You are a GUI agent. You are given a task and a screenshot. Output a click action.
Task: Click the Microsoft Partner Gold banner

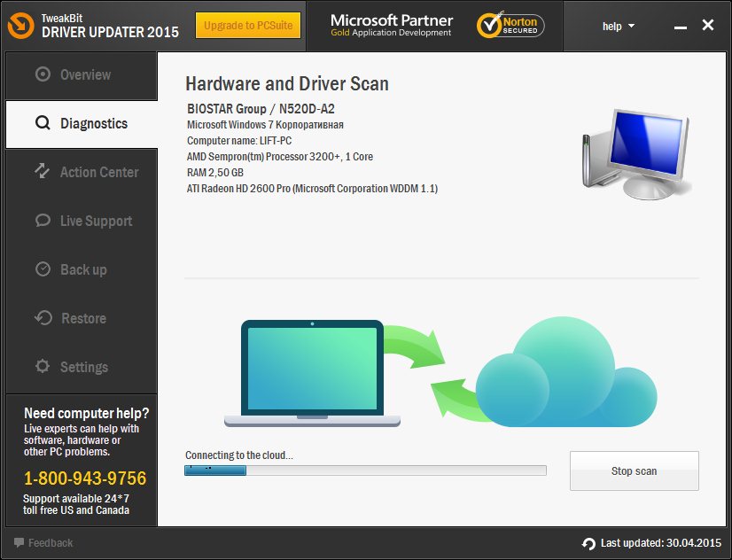(x=391, y=26)
